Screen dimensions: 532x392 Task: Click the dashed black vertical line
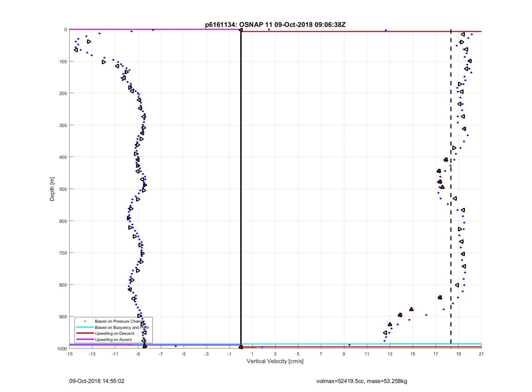(x=451, y=186)
